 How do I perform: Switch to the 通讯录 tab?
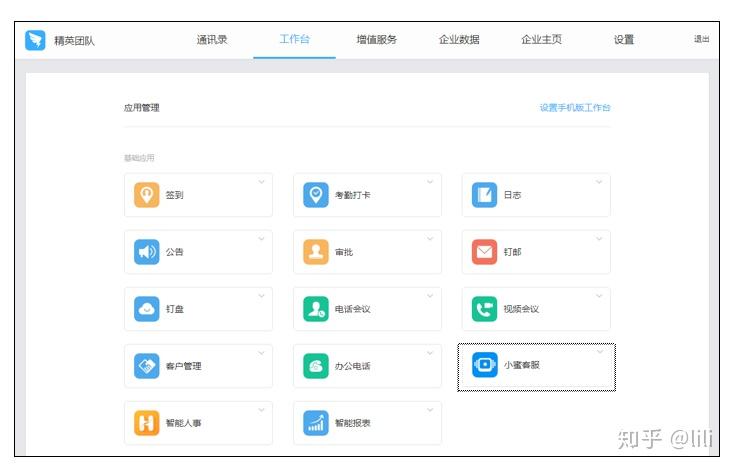pos(212,40)
